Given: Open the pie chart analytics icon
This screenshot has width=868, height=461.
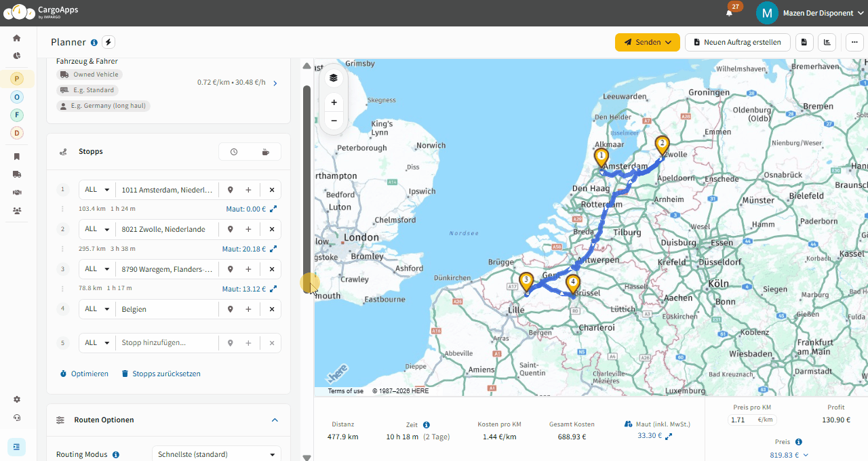Looking at the screenshot, I should 17,56.
